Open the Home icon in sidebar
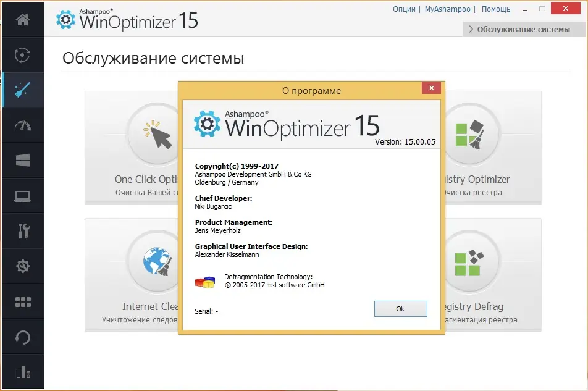Viewport: 588px width, 391px height. click(x=23, y=19)
